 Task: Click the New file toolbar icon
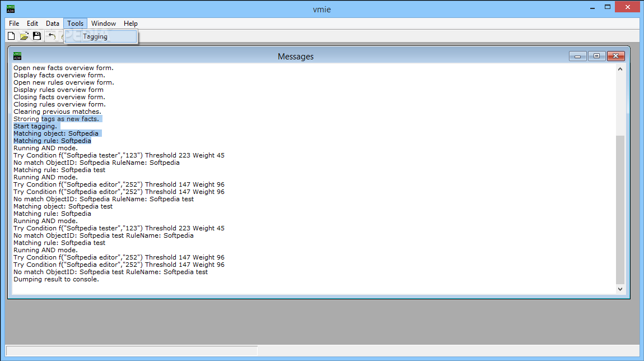[x=11, y=36]
